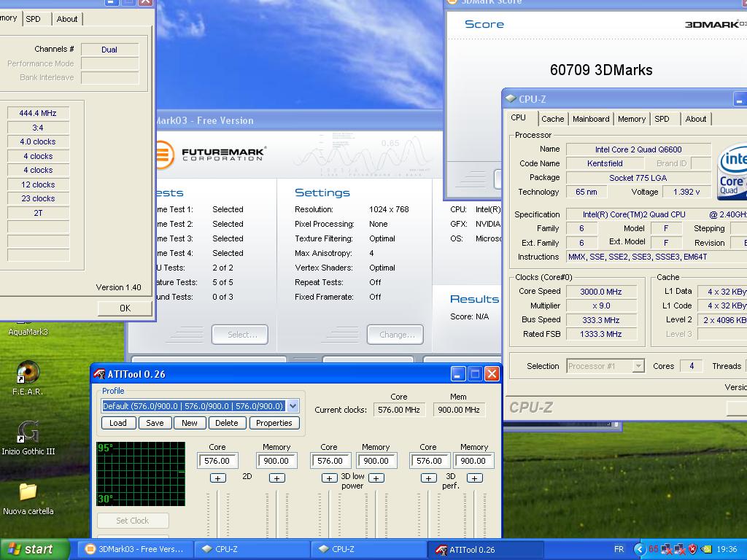Click the Core Speed 3000.0 MHz value
The height and width of the screenshot is (560, 747).
click(x=601, y=292)
